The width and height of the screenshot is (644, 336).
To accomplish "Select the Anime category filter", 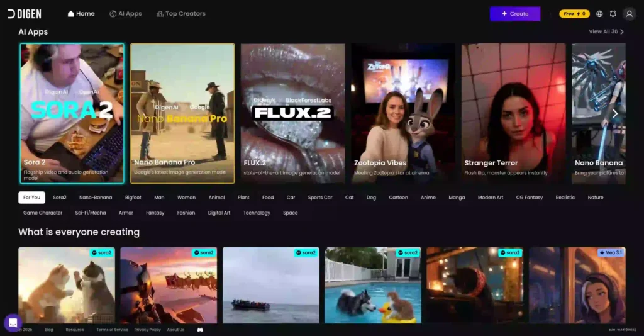I will (428, 198).
